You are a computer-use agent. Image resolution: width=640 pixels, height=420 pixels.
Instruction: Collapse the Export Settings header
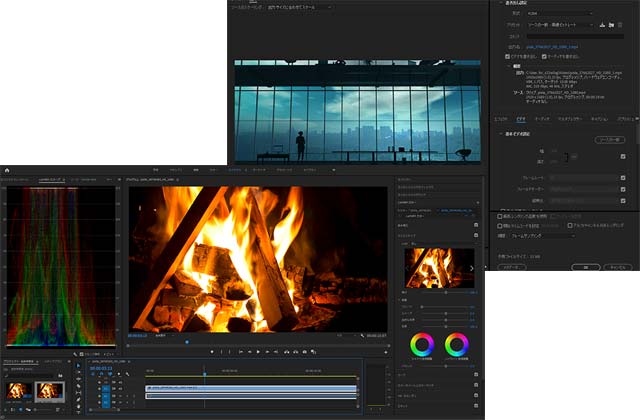(501, 2)
